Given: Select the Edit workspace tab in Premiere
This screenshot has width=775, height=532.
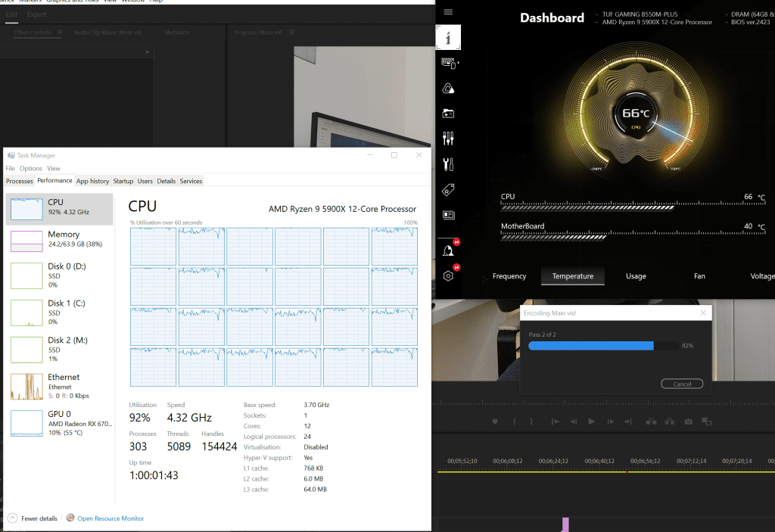Looking at the screenshot, I should tap(11, 15).
